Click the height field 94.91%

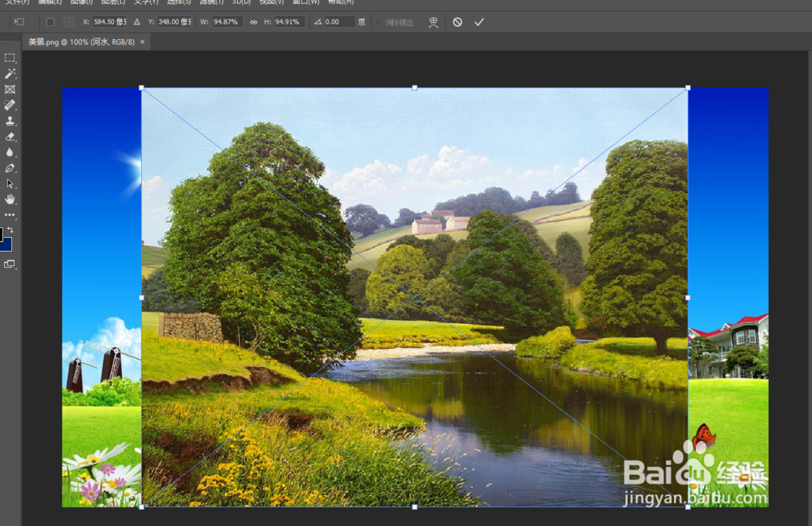pyautogui.click(x=289, y=22)
